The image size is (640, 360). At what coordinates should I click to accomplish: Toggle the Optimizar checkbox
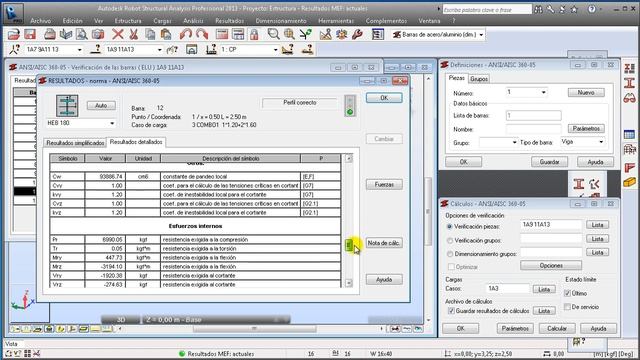pyautogui.click(x=451, y=267)
